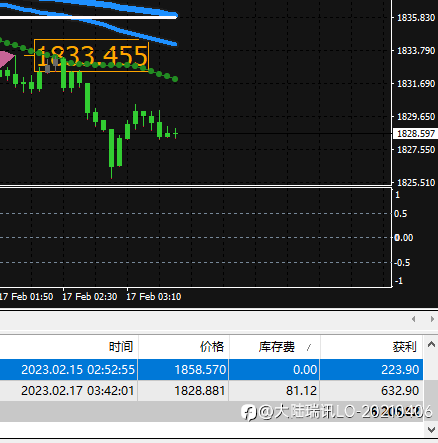Click price cell 1858.570

(x=200, y=370)
